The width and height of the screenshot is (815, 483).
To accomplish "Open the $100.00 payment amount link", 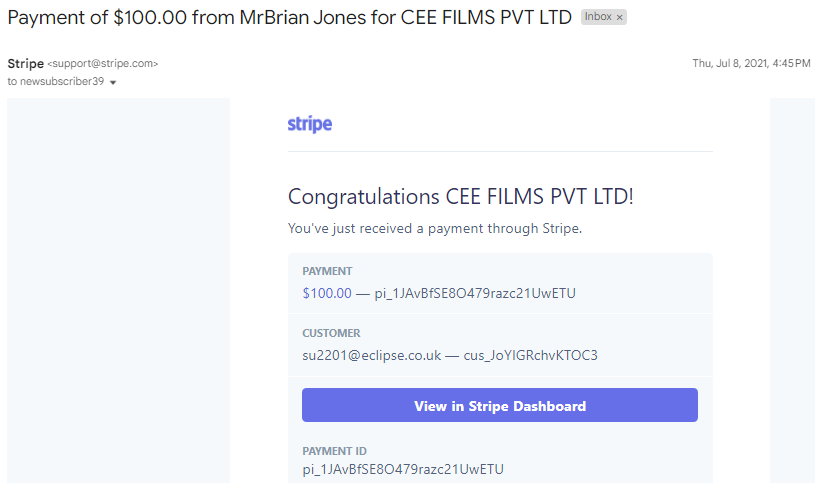I will point(327,293).
